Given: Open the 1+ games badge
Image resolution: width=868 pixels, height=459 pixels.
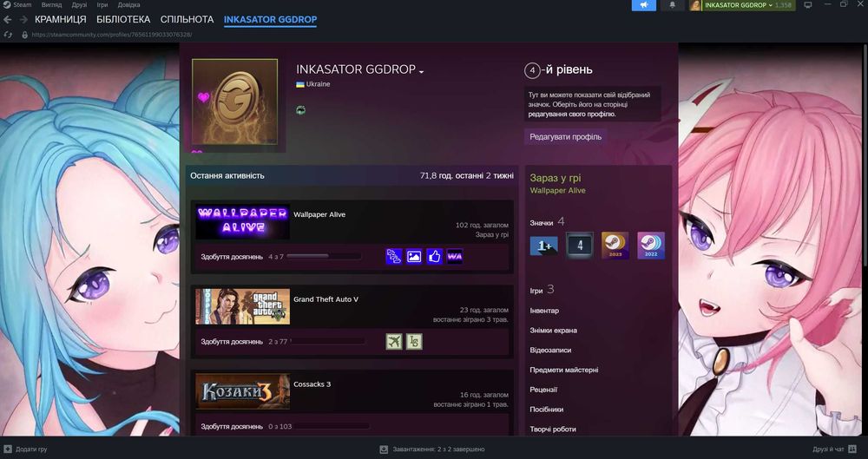Looking at the screenshot, I should click(x=544, y=246).
